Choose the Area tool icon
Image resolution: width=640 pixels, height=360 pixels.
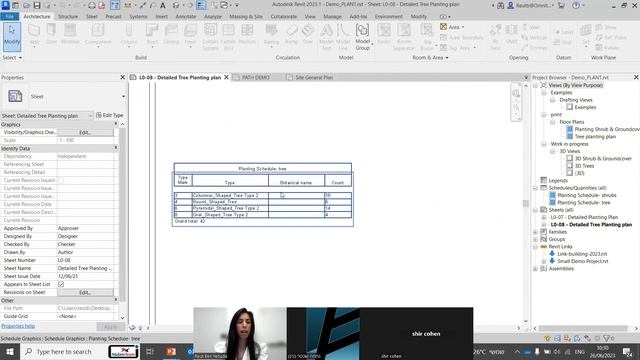444,27
